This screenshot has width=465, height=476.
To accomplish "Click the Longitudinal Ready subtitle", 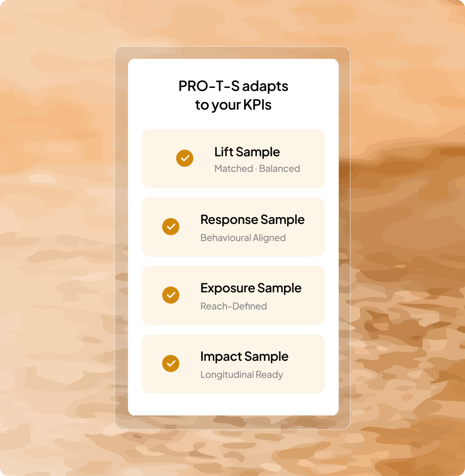I will click(242, 374).
